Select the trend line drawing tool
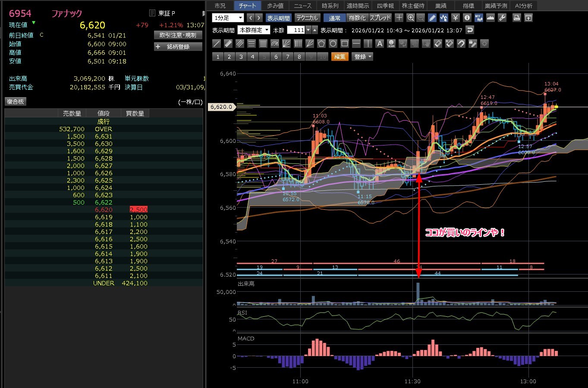The image size is (588, 388). [217, 44]
